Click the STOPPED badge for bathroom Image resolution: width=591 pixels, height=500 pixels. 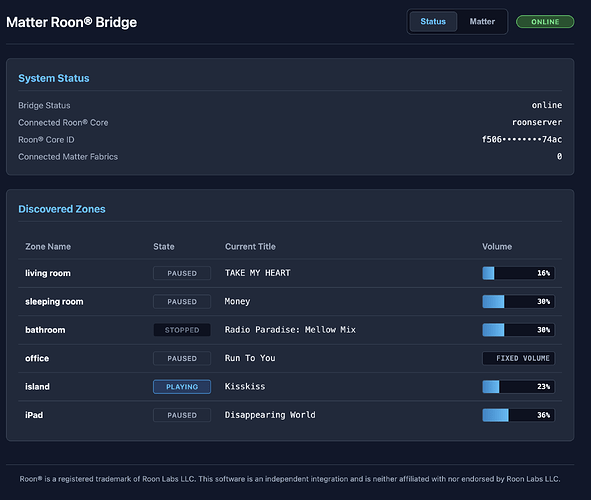(182, 330)
